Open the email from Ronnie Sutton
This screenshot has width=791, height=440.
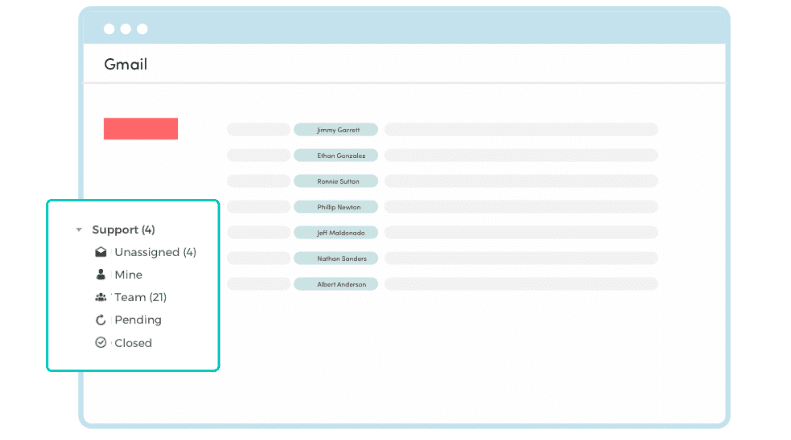click(x=336, y=181)
